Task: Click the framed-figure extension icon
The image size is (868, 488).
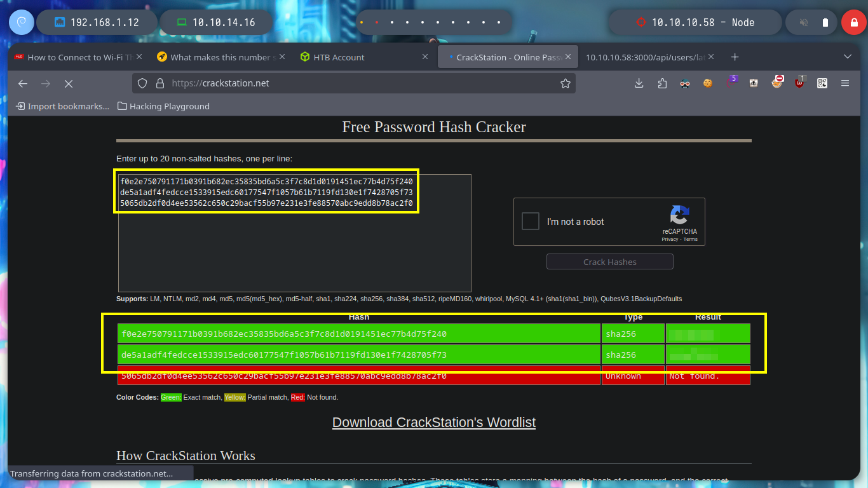Action: 754,83
